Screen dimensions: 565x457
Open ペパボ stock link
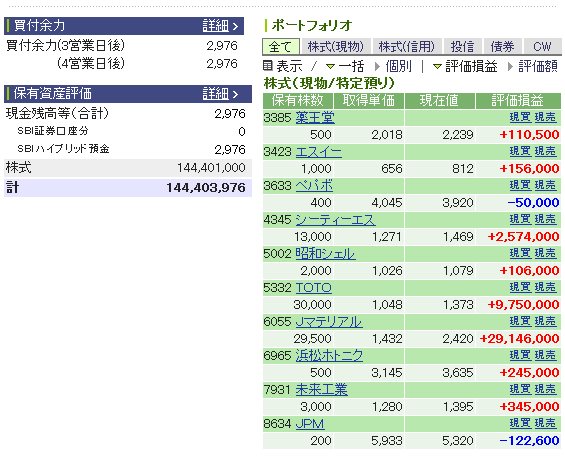coord(314,186)
